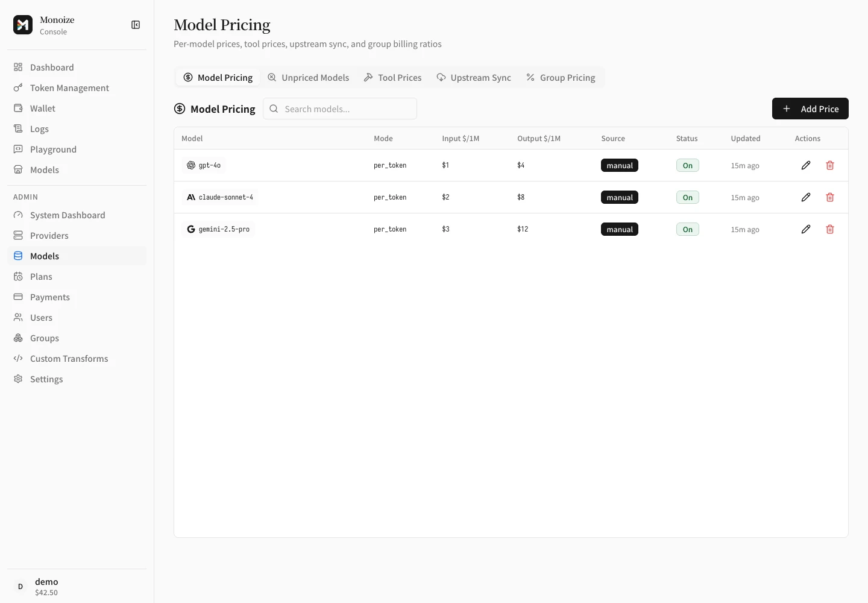The image size is (868, 603).
Task: Click the gemini-2.5-pro model name
Action: point(218,229)
